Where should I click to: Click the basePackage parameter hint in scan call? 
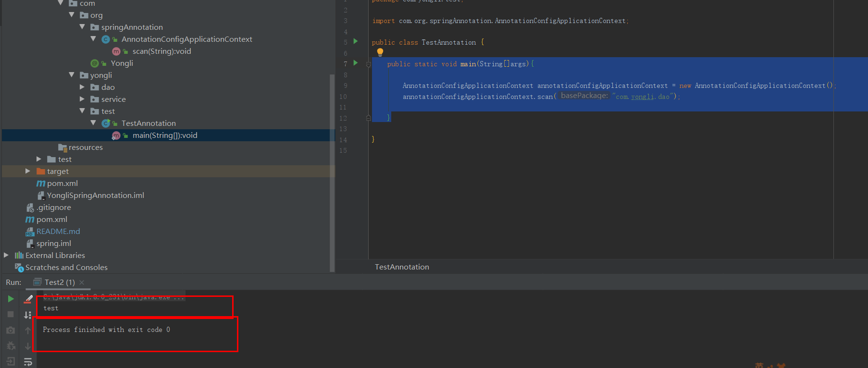point(584,96)
